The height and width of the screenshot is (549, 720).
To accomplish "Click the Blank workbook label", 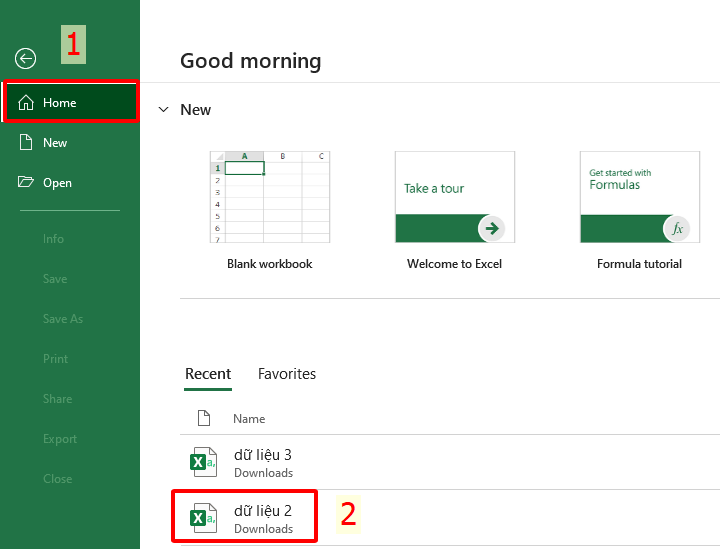I will tap(270, 264).
